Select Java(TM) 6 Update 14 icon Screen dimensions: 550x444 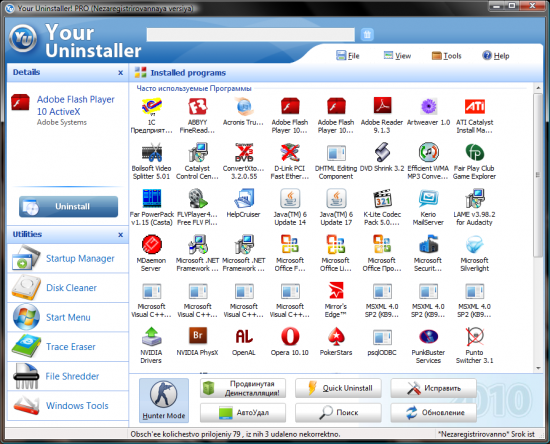pos(290,199)
